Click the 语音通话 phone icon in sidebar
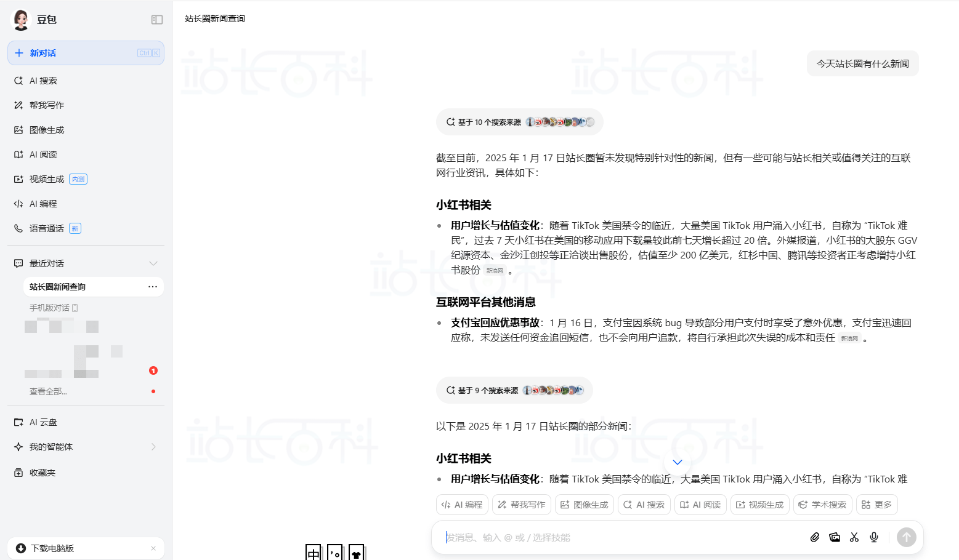The height and width of the screenshot is (560, 959). [18, 228]
